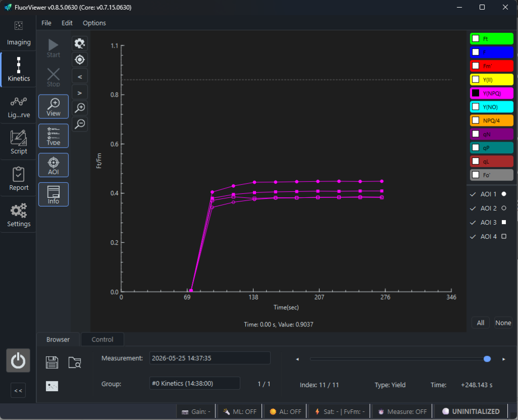Click the chart shift right arrow
518x420 pixels.
pos(79,93)
